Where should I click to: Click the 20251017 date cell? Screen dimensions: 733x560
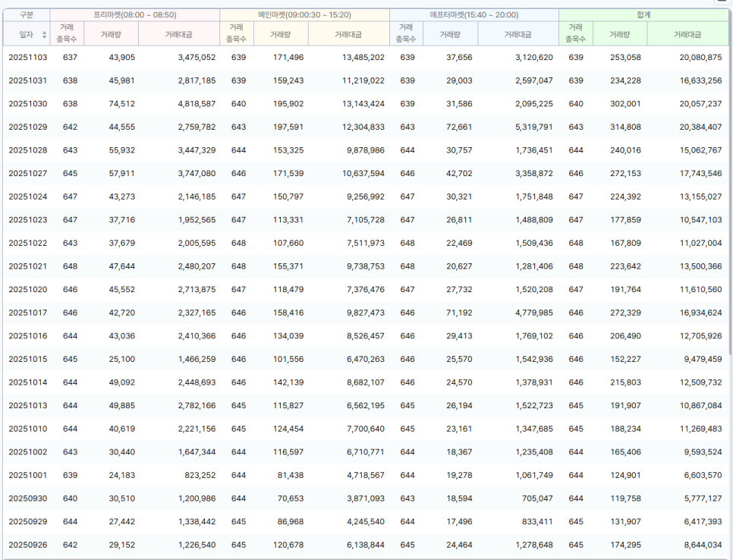click(27, 313)
